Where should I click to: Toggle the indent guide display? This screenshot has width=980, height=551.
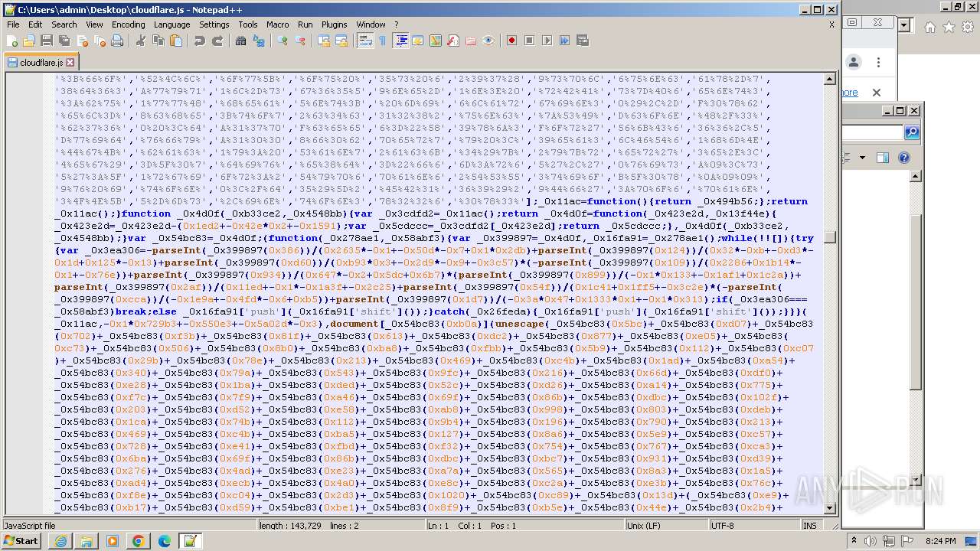point(400,41)
